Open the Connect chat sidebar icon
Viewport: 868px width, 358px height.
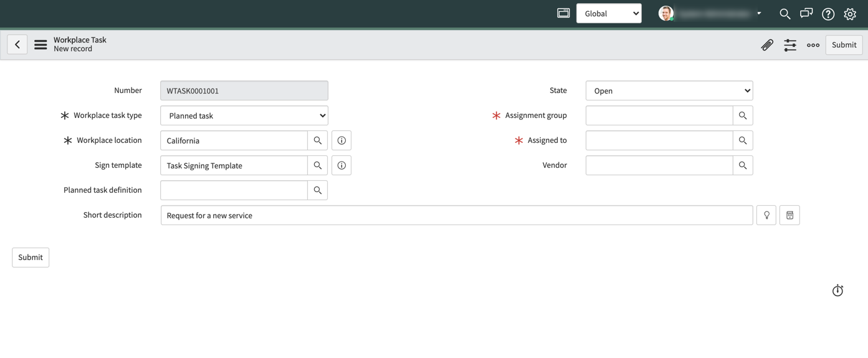click(806, 13)
